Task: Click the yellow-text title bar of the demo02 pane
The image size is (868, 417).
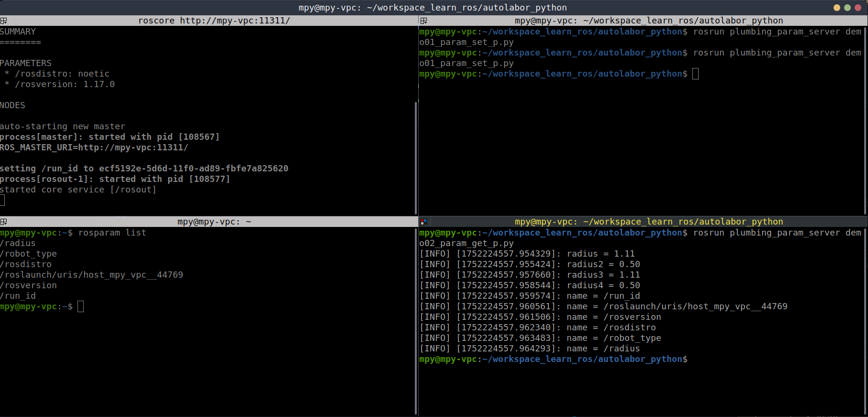Action: [x=648, y=222]
